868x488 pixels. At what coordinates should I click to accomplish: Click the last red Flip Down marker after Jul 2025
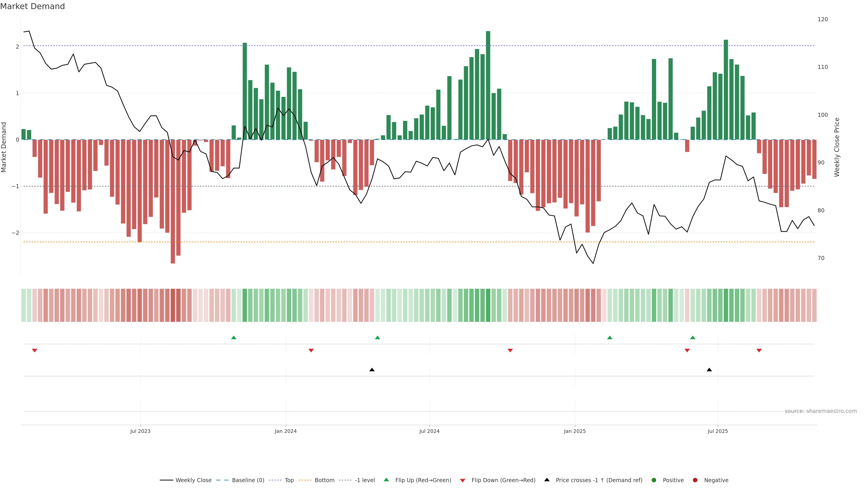click(759, 351)
